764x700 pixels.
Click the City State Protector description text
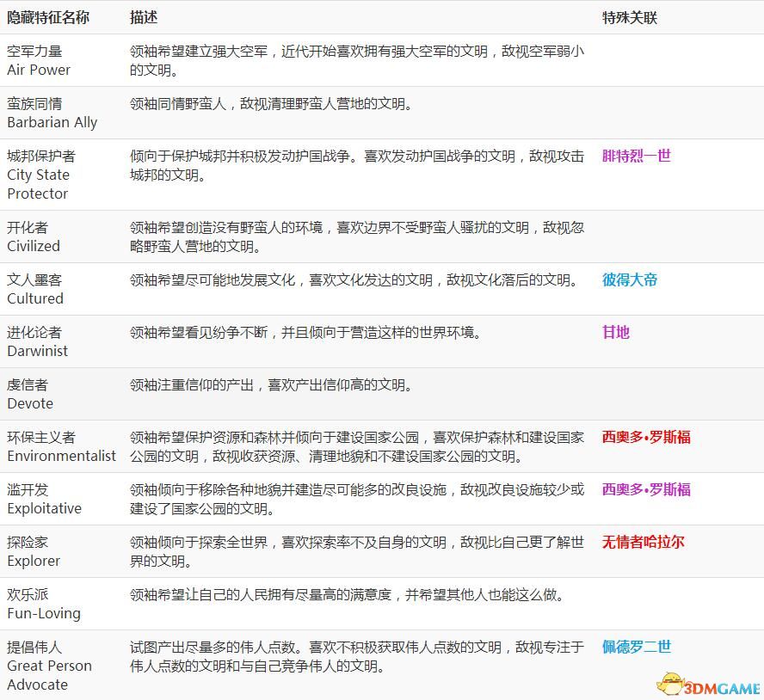click(x=357, y=165)
